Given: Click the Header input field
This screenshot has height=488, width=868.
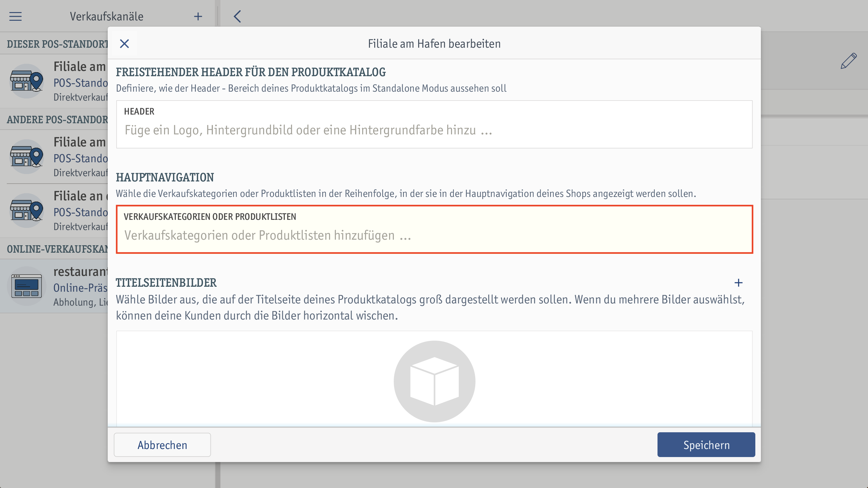Looking at the screenshot, I should [434, 124].
